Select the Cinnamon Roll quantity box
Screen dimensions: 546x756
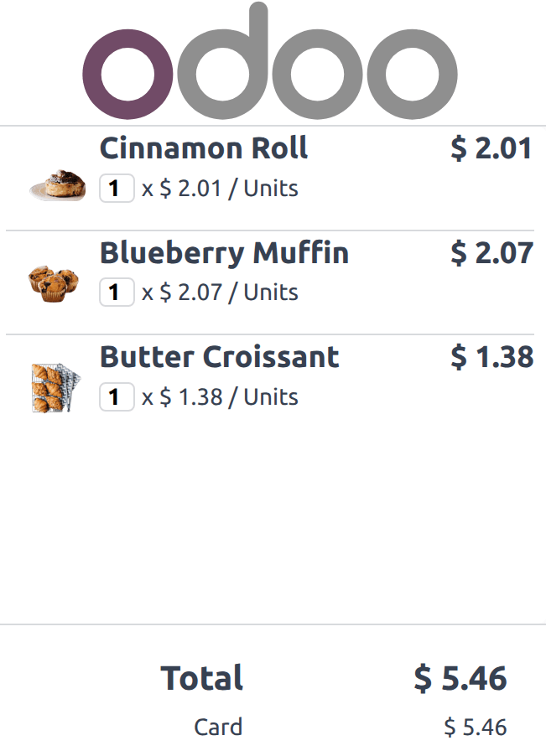(x=117, y=189)
